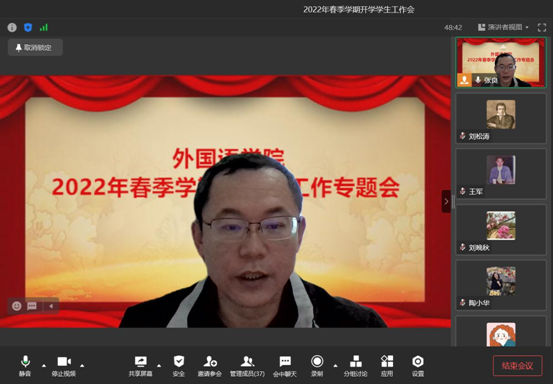Open 分组讨论 breakout rooms
The width and height of the screenshot is (553, 384).
(x=356, y=366)
